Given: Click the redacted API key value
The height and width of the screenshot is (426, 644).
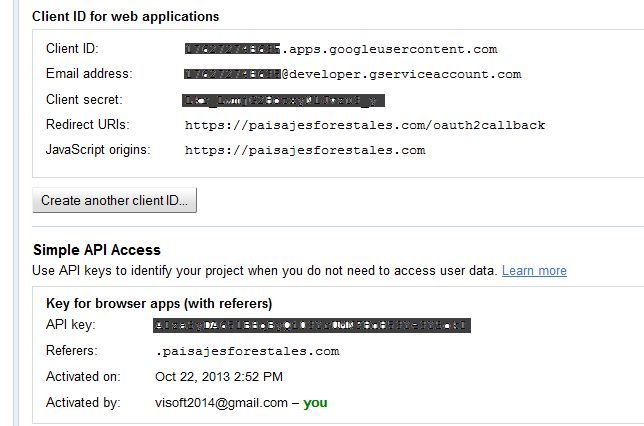Looking at the screenshot, I should [312, 325].
